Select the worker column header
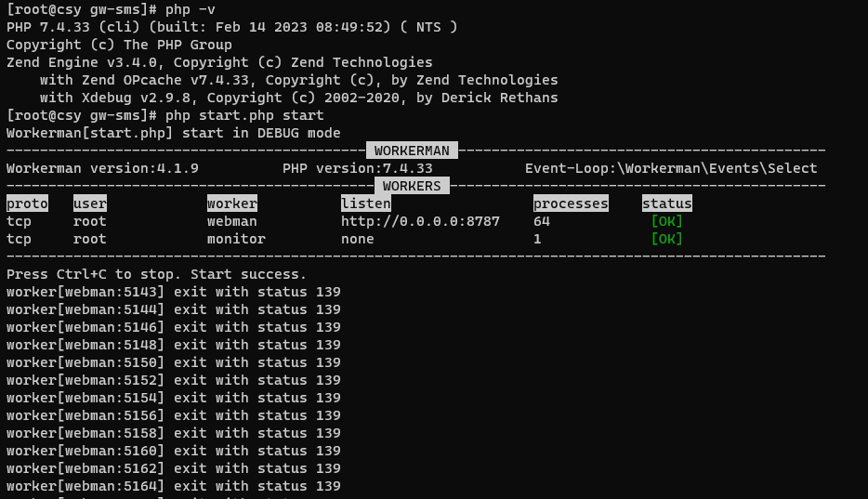The image size is (868, 499). (x=232, y=204)
